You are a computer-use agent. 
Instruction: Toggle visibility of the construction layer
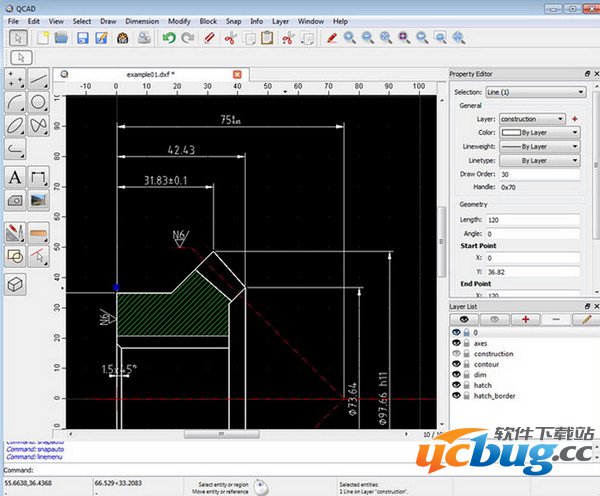click(x=457, y=353)
